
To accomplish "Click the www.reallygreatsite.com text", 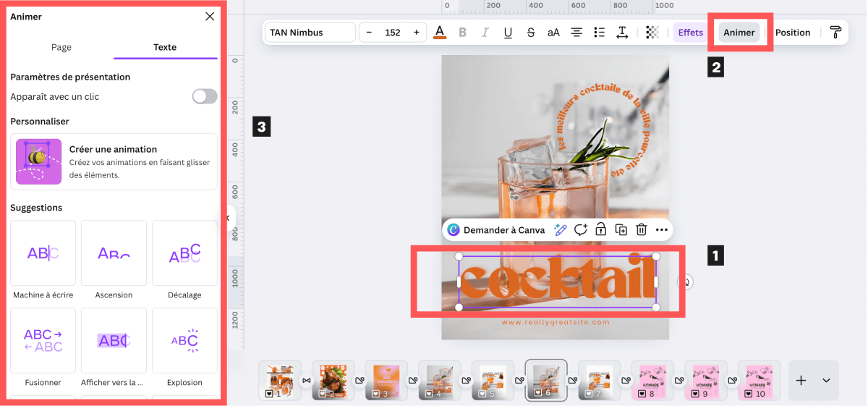I will point(556,322).
